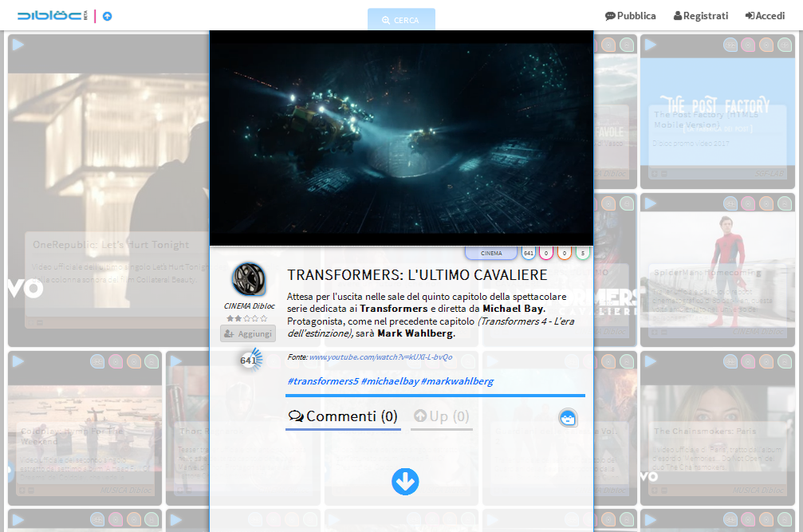Screen dimensions: 803x532
Task: Click orange counter bubble on Chainsmokers card
Action: coord(766,361)
